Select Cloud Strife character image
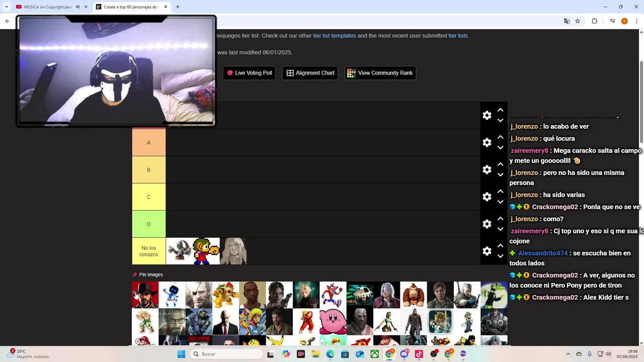Screen dimensions: 644x362 pyautogui.click(x=306, y=295)
